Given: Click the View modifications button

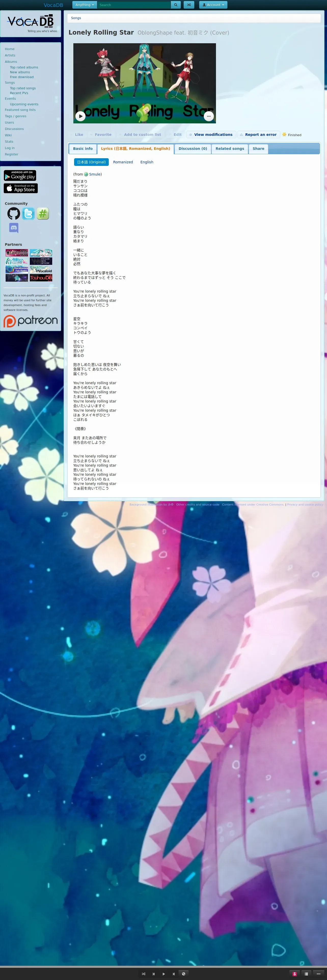Looking at the screenshot, I should (211, 135).
